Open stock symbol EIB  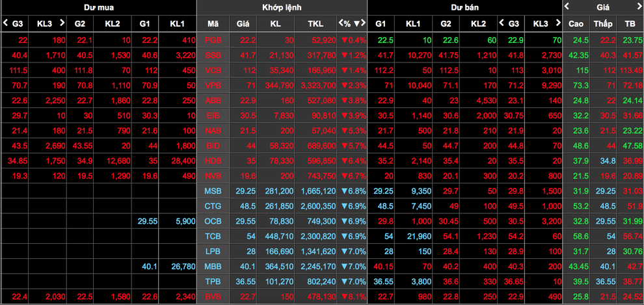(x=213, y=116)
